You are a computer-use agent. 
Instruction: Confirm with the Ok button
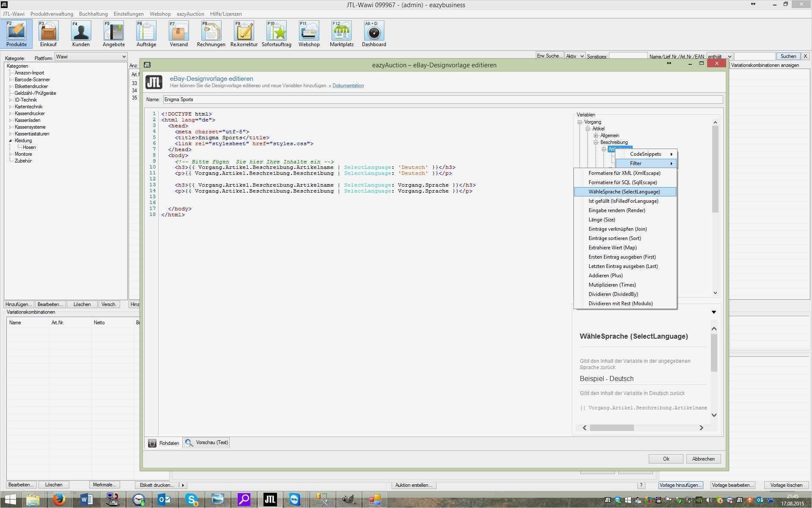pos(666,459)
